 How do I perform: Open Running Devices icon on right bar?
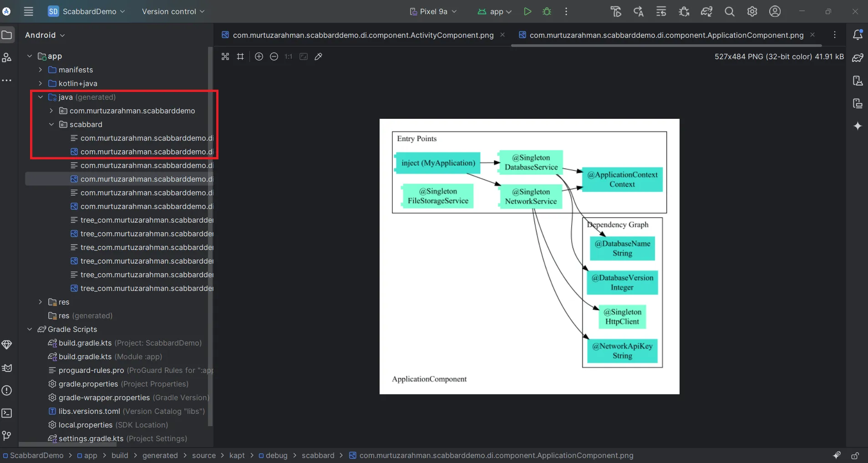pos(858,103)
